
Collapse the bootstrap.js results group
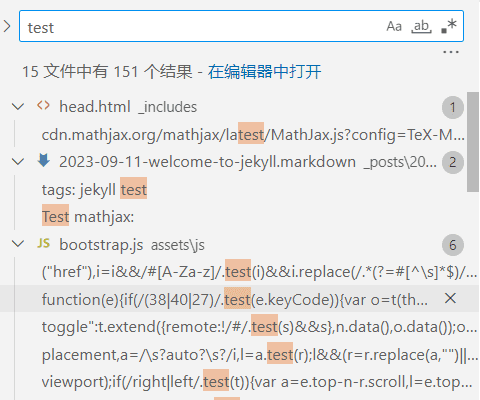[x=18, y=244]
